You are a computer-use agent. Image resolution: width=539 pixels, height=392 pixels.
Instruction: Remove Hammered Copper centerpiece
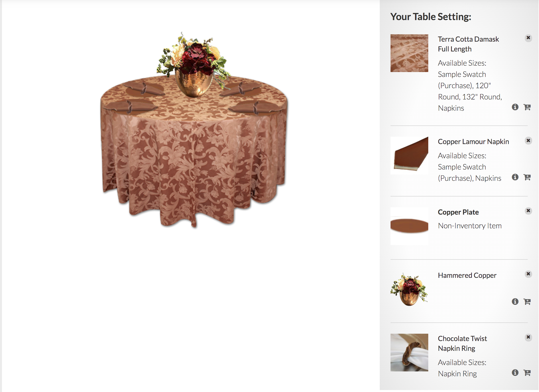coord(528,274)
